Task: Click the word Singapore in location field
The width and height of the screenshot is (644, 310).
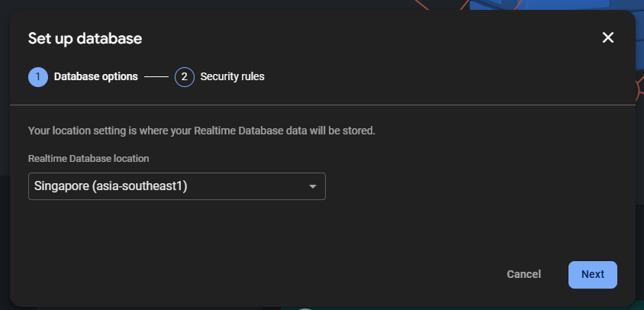Action: pos(61,186)
